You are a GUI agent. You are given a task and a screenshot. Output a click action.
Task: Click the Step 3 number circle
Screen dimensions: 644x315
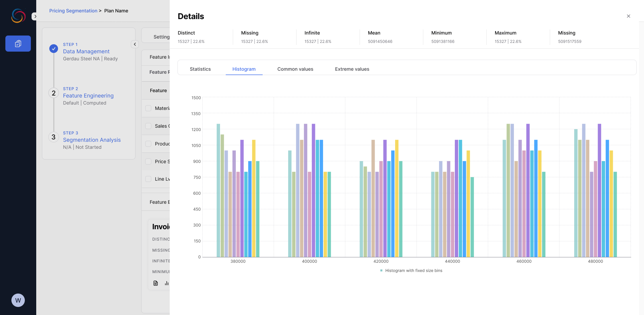point(54,137)
